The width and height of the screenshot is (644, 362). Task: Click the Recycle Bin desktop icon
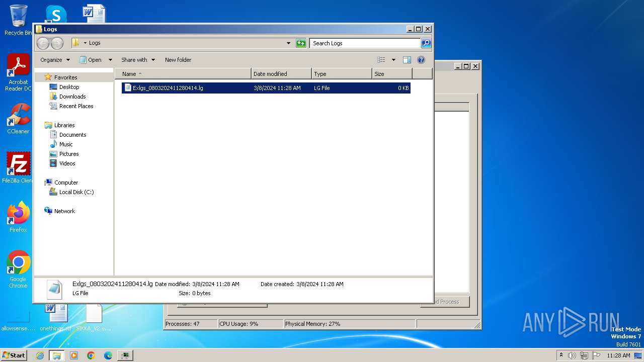pos(18,20)
